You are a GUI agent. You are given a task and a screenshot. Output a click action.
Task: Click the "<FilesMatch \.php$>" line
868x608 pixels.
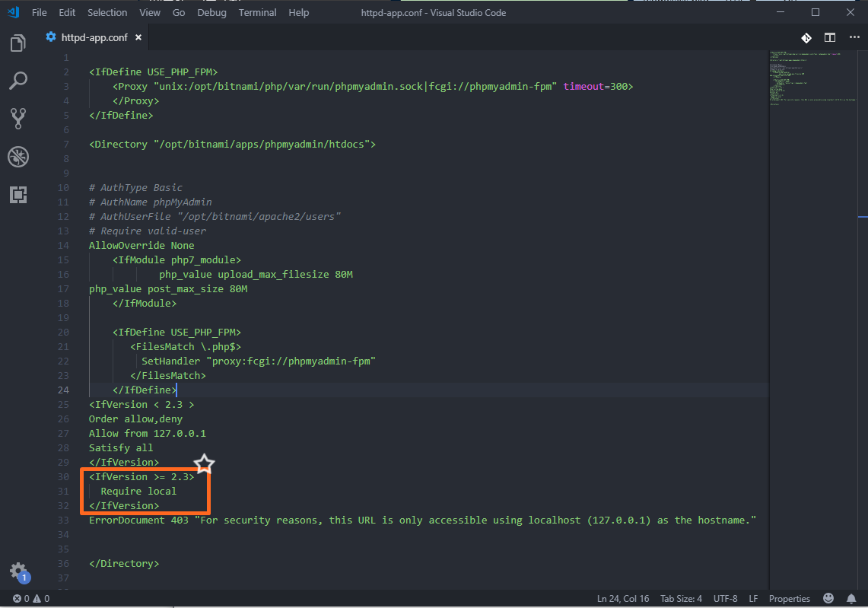(186, 347)
